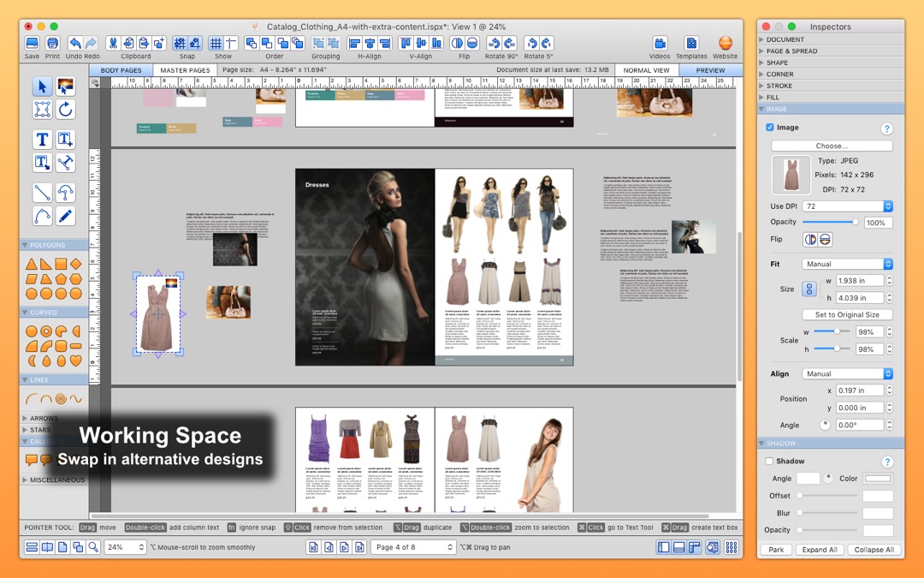Go to the first page with the navigation button

tap(313, 547)
